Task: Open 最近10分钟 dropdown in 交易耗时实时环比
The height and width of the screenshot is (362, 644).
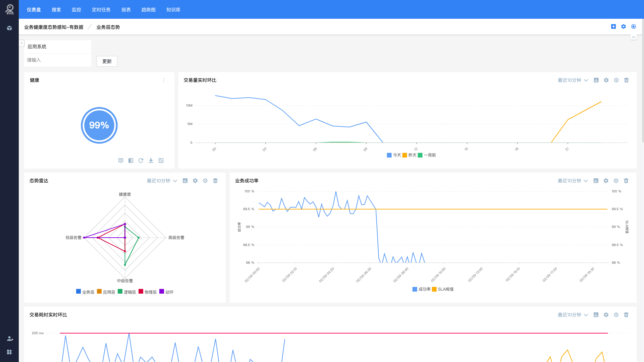Action: [573, 315]
